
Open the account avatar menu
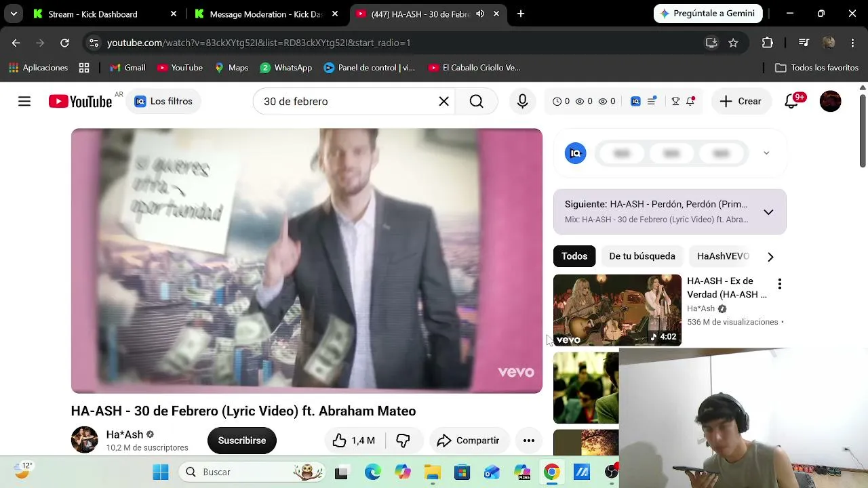[831, 101]
